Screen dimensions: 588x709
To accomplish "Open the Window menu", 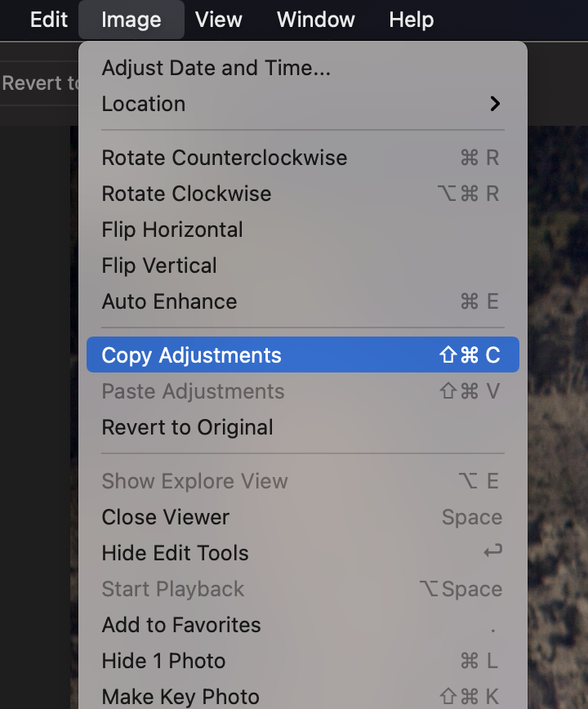I will (x=315, y=20).
